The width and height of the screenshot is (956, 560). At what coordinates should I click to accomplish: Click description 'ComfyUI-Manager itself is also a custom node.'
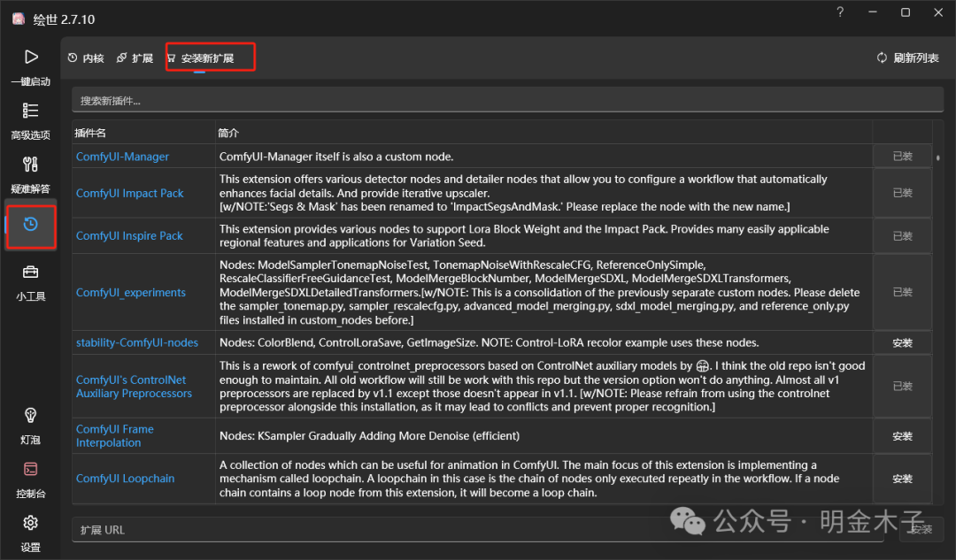pos(336,157)
